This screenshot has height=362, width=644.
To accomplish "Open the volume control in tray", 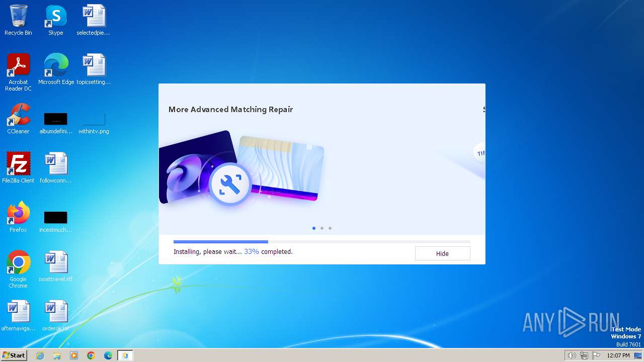I will coord(572,355).
